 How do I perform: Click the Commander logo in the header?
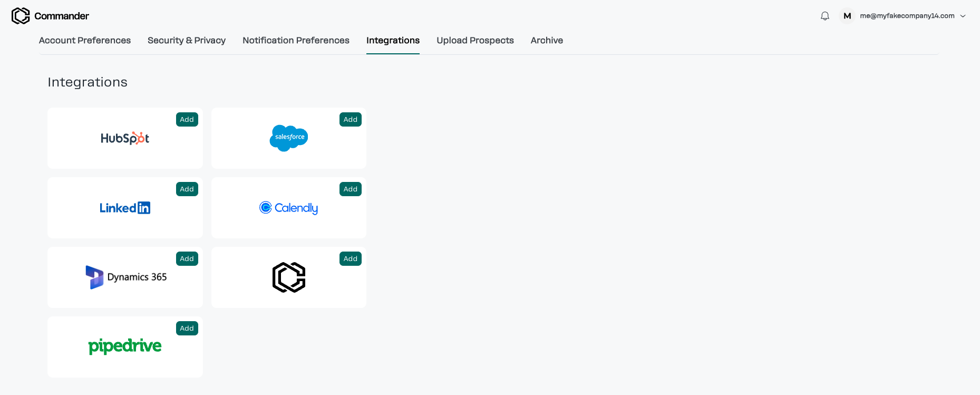pos(50,15)
